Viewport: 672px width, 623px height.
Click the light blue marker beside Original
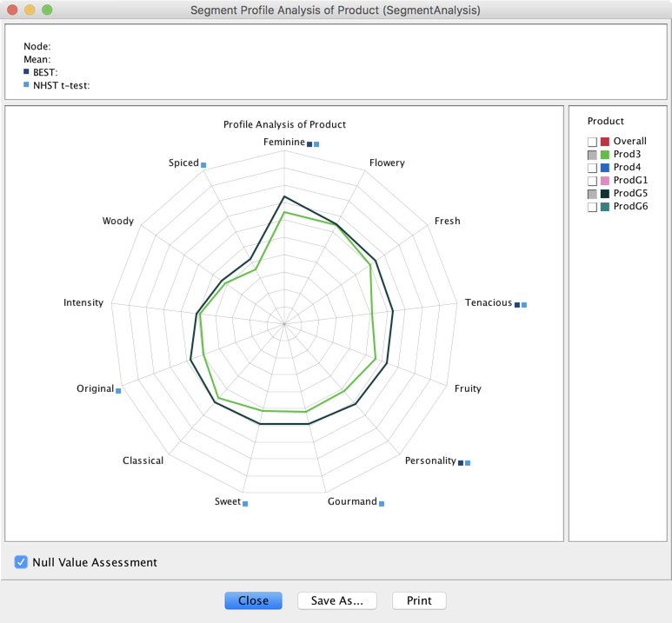point(118,391)
